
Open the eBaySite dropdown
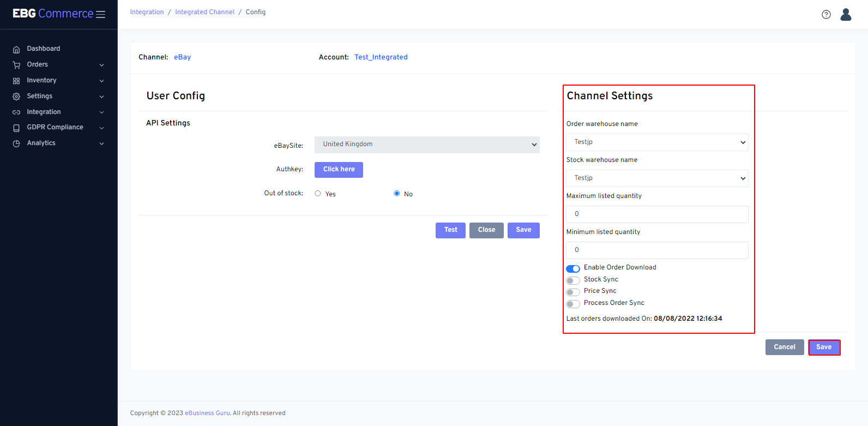click(426, 145)
